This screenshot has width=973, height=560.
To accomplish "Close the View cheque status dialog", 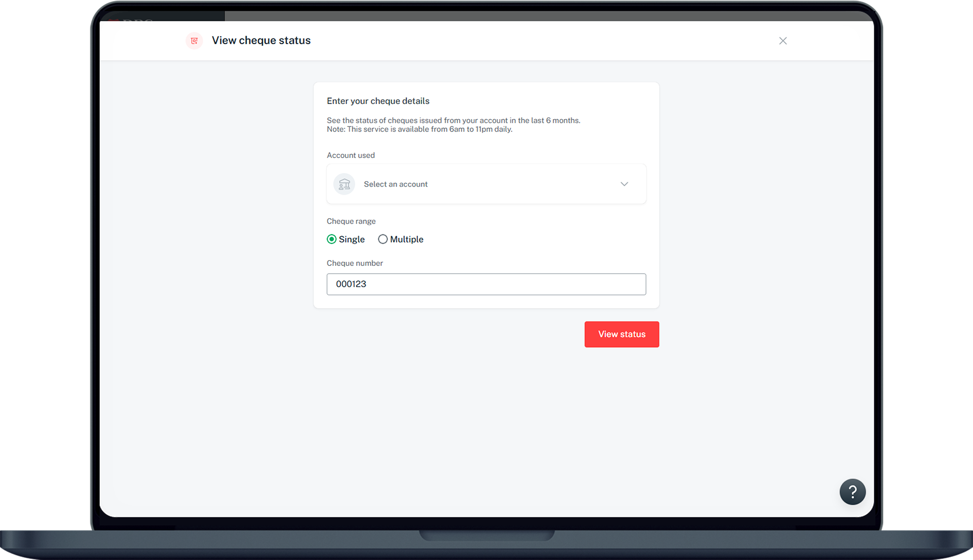I will [783, 41].
